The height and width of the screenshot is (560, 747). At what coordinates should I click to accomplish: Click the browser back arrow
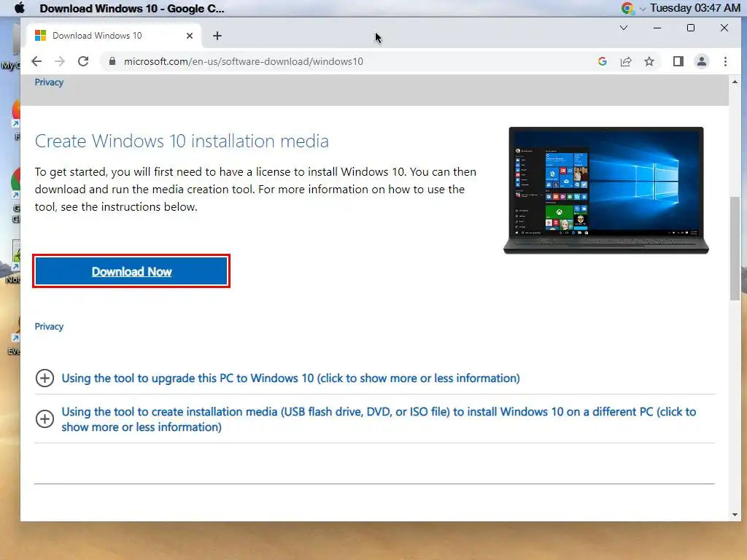tap(36, 61)
